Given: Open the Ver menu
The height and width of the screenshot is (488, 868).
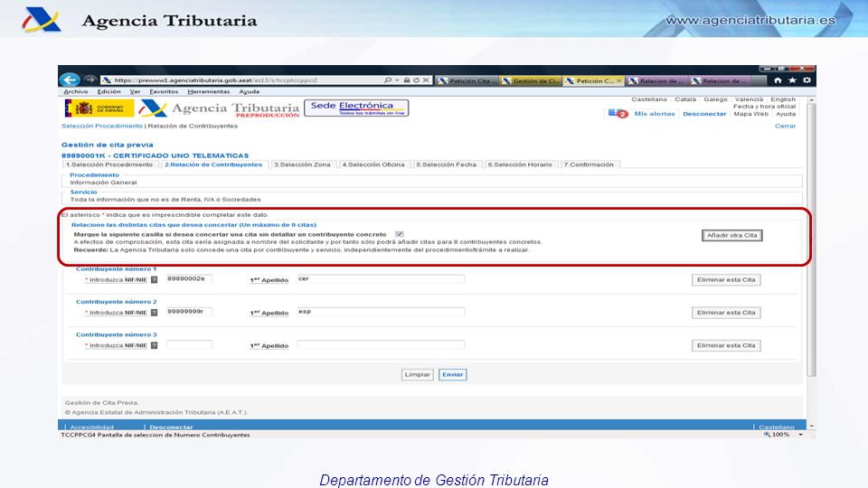Looking at the screenshot, I should click(x=135, y=92).
